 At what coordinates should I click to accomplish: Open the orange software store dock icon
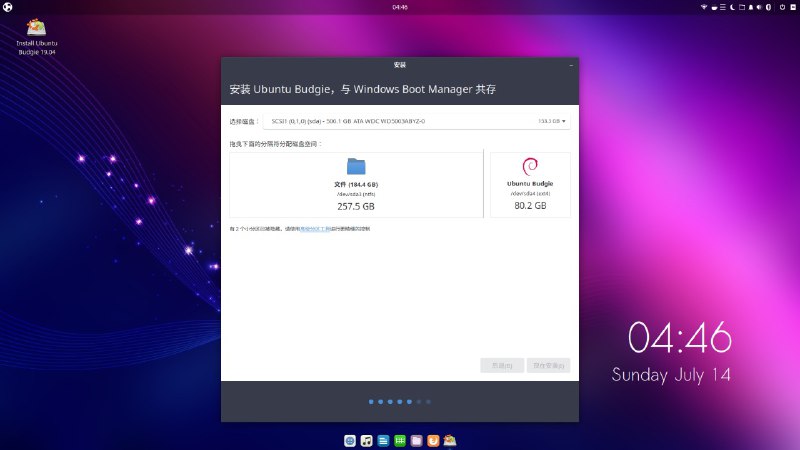click(433, 441)
